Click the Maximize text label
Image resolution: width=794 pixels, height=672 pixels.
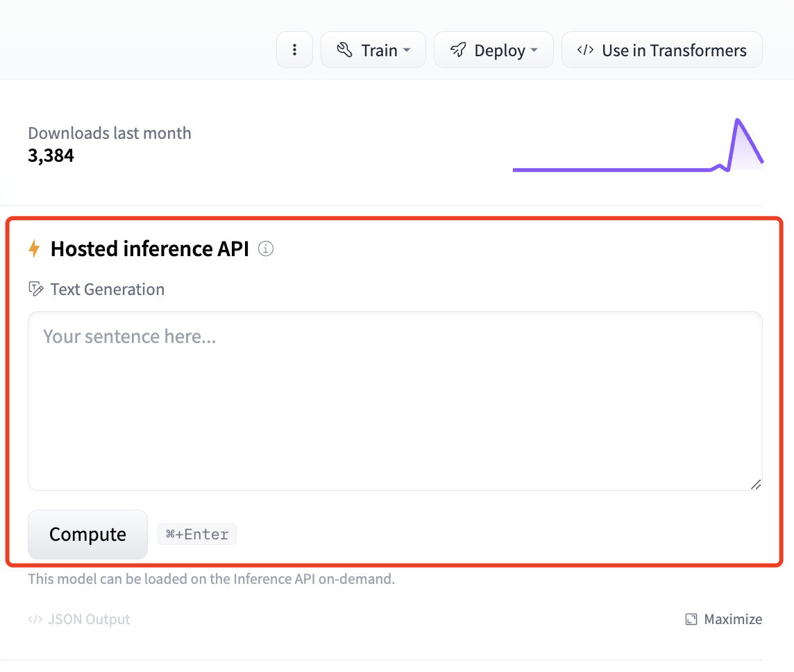pos(733,619)
